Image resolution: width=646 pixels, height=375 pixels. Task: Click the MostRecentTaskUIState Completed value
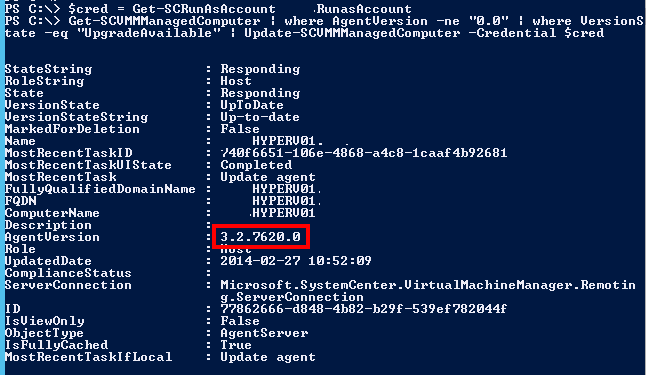pyautogui.click(x=256, y=165)
